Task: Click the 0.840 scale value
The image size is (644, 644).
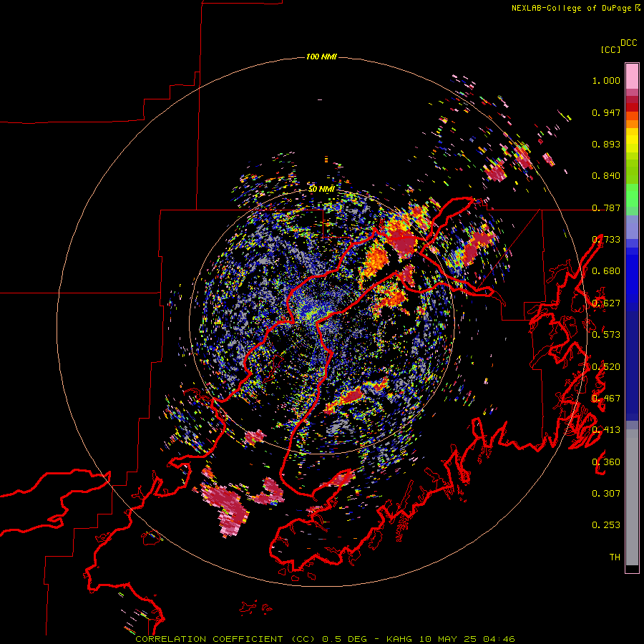Action: pyautogui.click(x=606, y=176)
